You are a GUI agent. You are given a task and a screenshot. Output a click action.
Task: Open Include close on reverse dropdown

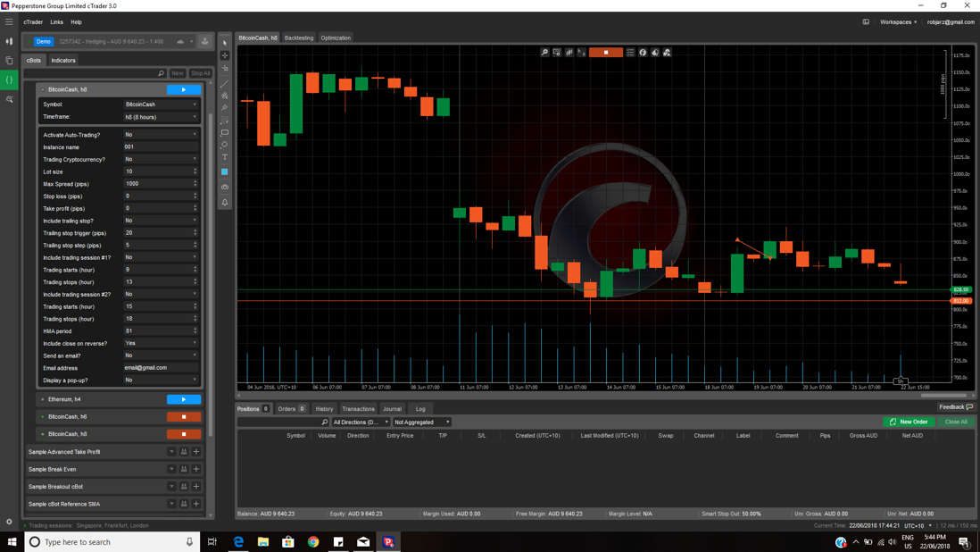161,343
